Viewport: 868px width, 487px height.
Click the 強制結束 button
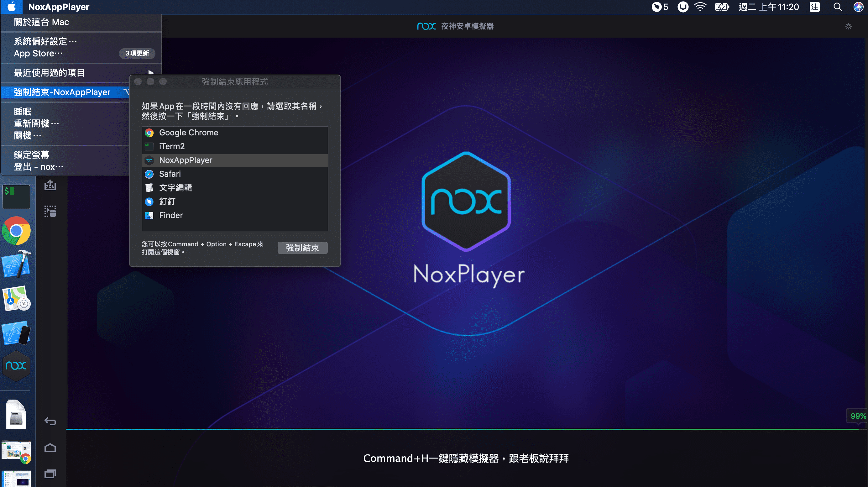point(302,248)
